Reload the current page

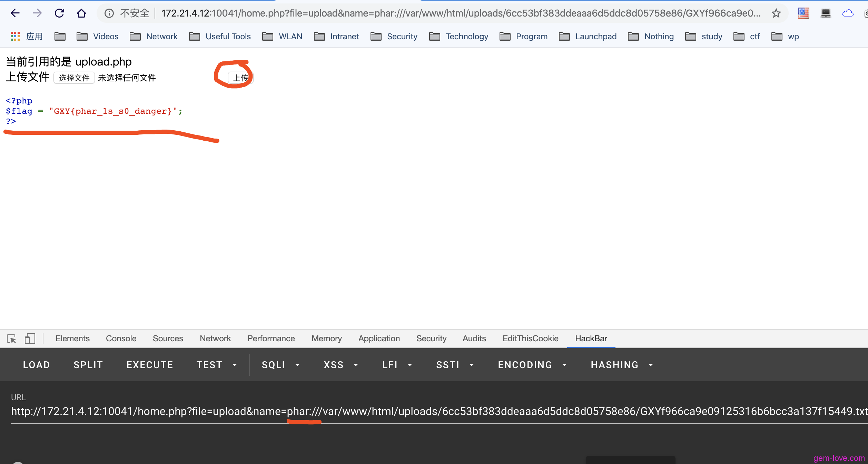click(59, 13)
